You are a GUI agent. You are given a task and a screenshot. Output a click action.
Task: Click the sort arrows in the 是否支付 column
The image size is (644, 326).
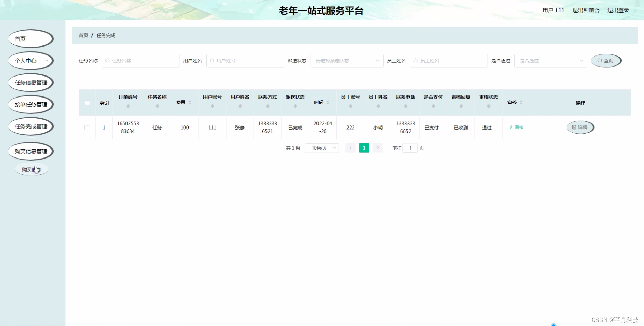[x=433, y=106]
